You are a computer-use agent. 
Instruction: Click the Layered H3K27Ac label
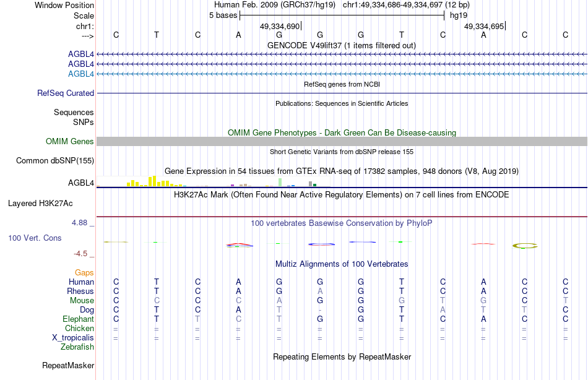click(40, 204)
